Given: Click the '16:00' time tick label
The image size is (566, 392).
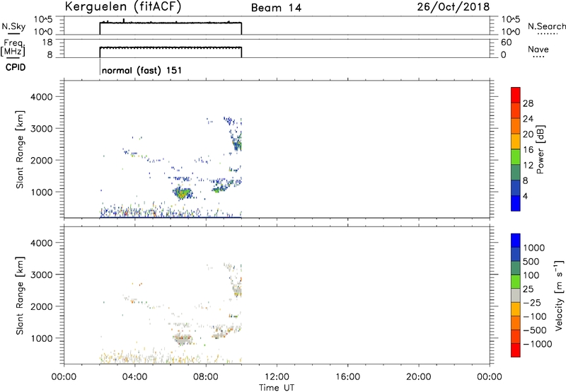Looking at the screenshot, I should [347, 377].
